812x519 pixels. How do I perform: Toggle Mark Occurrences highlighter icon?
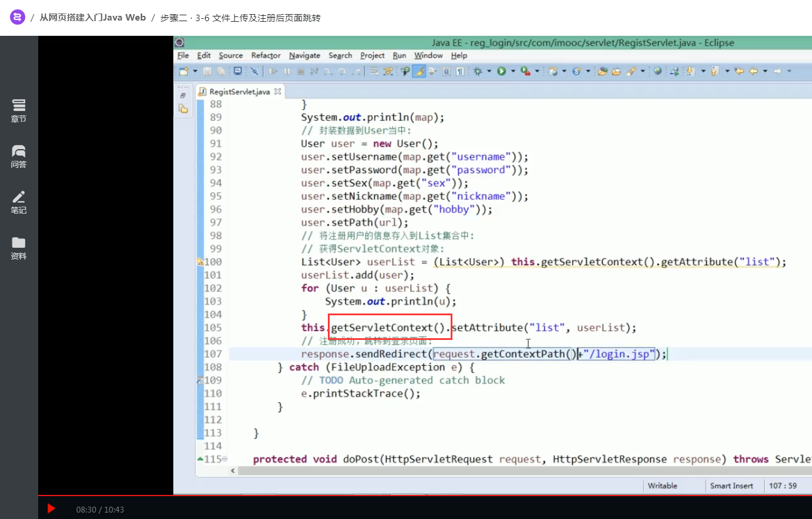point(419,71)
